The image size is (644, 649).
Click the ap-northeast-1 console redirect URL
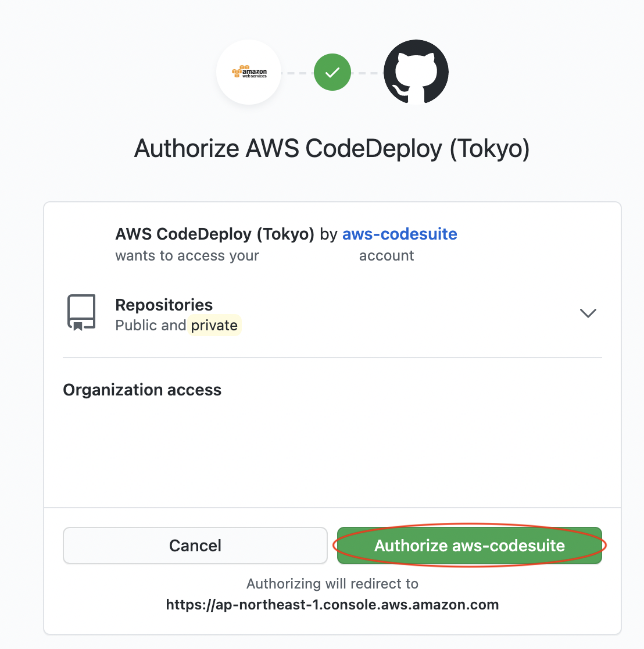click(x=332, y=604)
